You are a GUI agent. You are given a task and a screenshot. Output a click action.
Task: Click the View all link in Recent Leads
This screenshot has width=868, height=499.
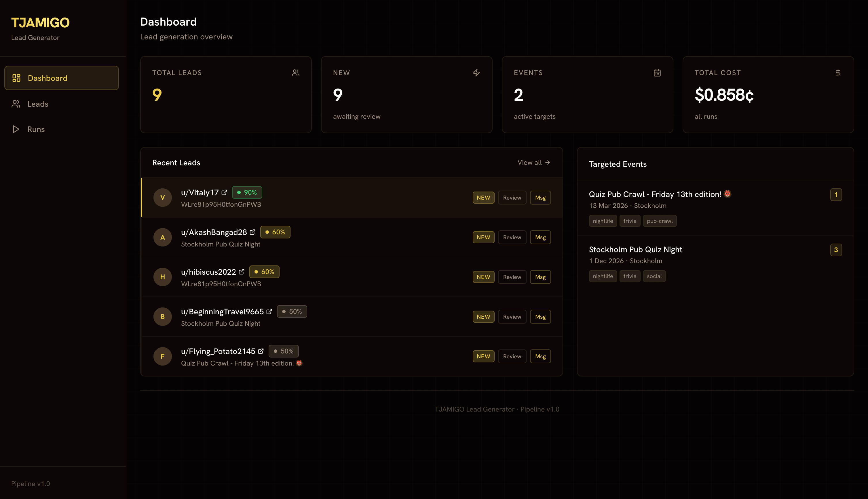[533, 162]
